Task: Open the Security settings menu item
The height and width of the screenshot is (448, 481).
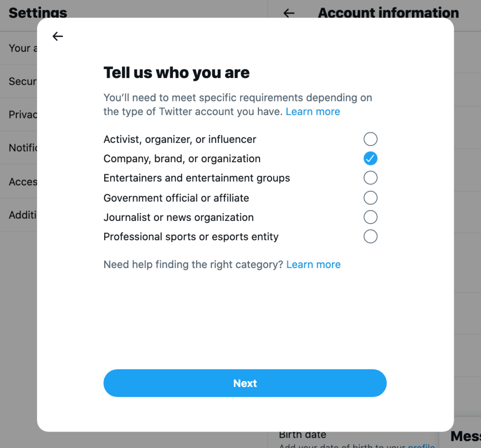Action: point(22,81)
